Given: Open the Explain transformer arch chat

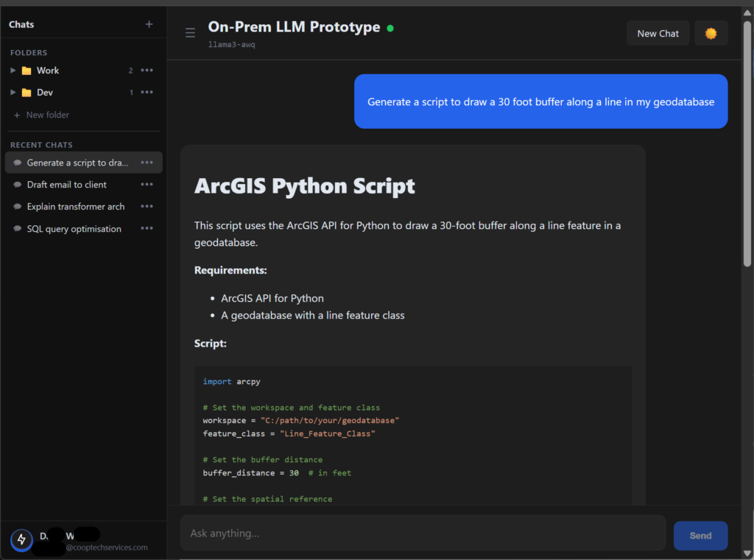Looking at the screenshot, I should [x=76, y=207].
